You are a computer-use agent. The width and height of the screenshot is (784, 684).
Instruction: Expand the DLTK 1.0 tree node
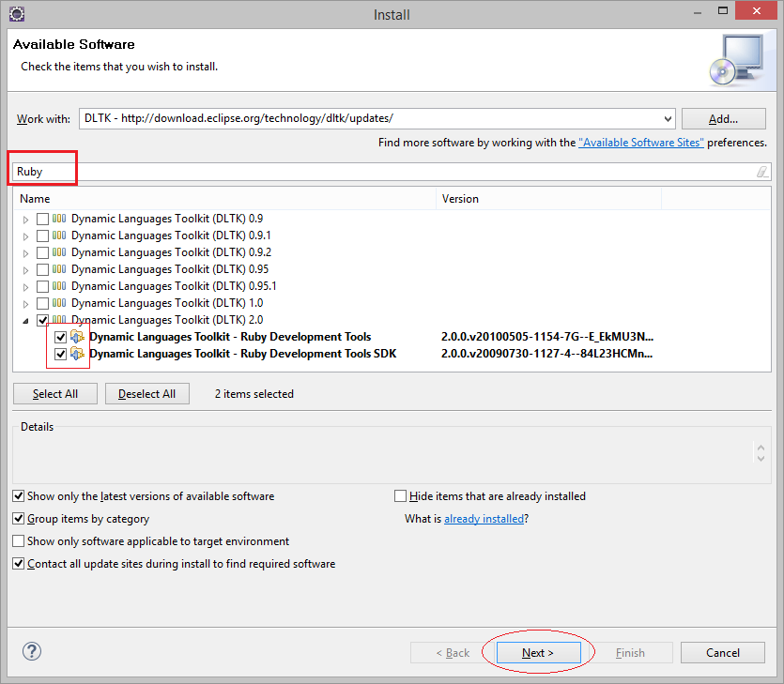click(x=26, y=304)
